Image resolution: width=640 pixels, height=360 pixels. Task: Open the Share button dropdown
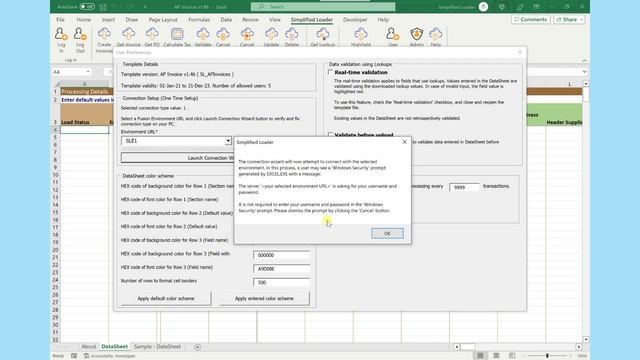tap(581, 20)
